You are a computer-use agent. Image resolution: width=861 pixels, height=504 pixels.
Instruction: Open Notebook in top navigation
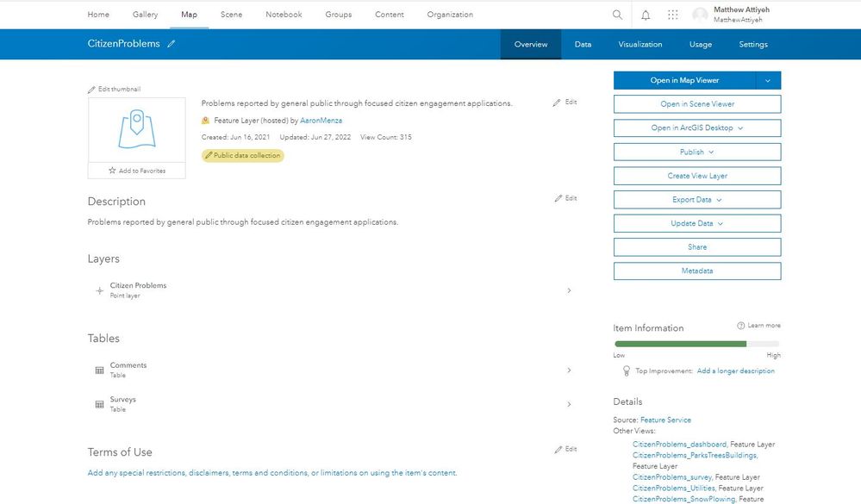(x=284, y=15)
